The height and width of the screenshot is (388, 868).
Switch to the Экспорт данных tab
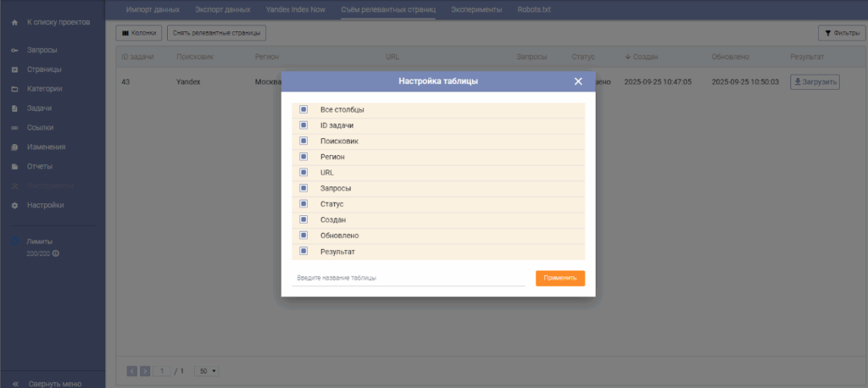coord(222,9)
